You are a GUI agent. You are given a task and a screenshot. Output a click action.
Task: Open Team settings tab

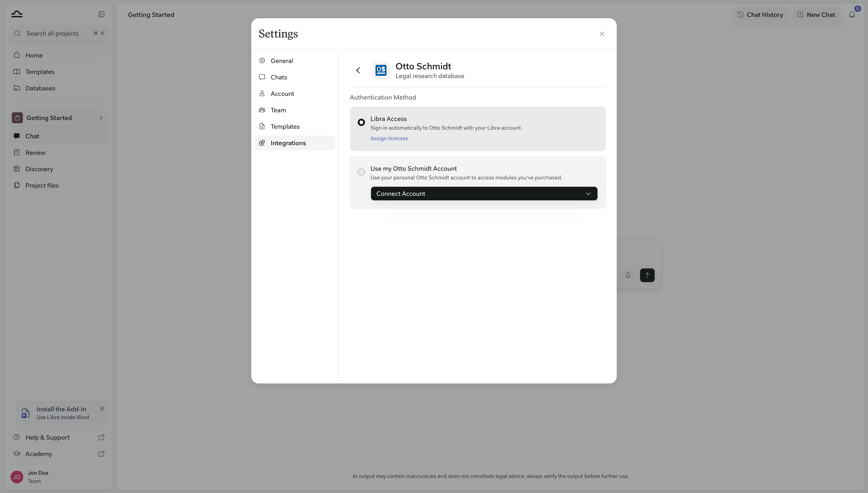click(x=294, y=110)
